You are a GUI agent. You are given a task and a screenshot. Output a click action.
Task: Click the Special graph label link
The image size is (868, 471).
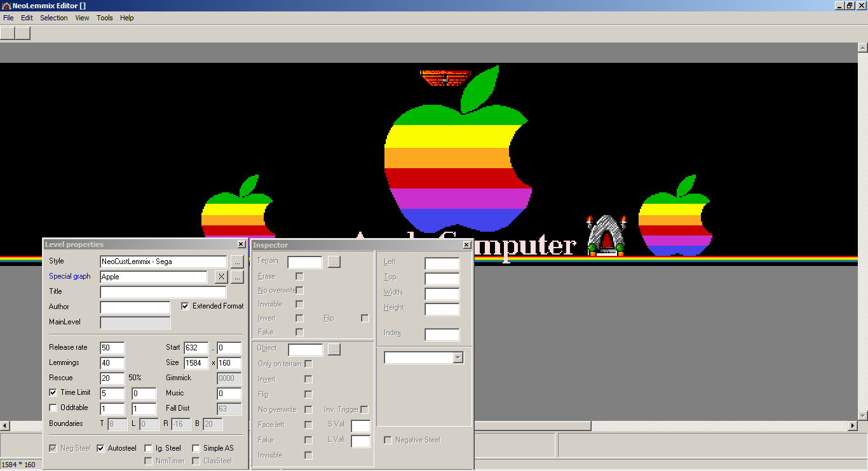coord(70,277)
